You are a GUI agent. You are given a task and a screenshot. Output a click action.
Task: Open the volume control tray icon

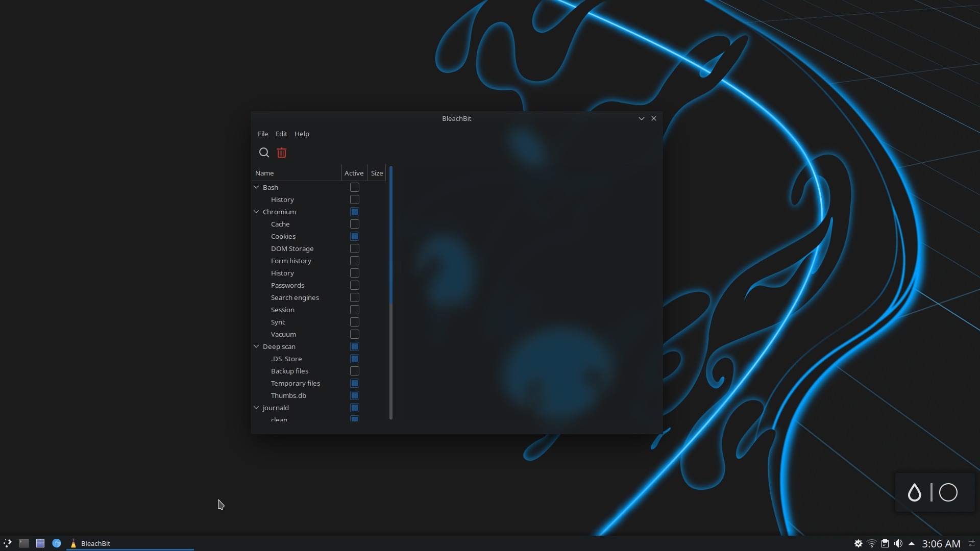[898, 543]
